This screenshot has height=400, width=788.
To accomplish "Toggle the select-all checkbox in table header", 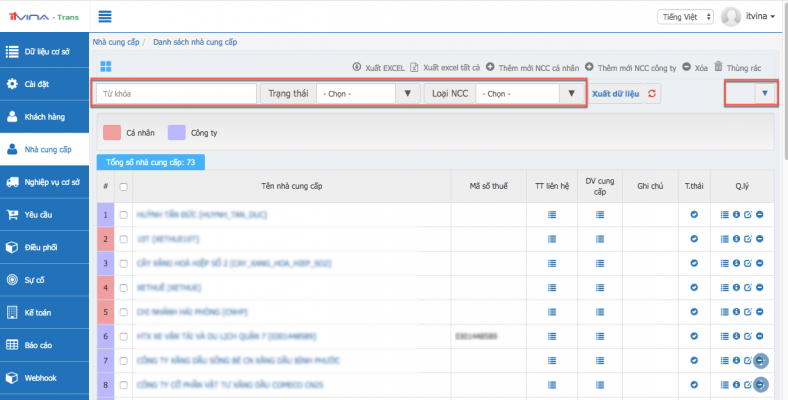I will click(124, 186).
